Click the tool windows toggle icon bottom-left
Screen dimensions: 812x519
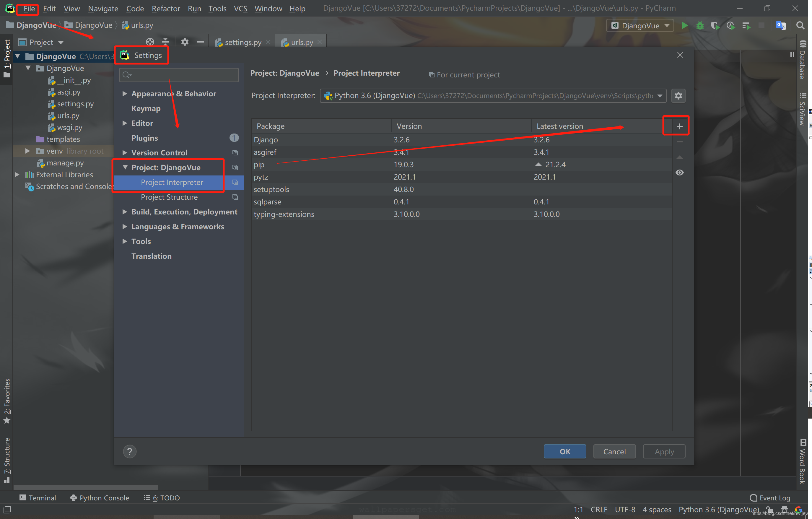click(x=7, y=510)
